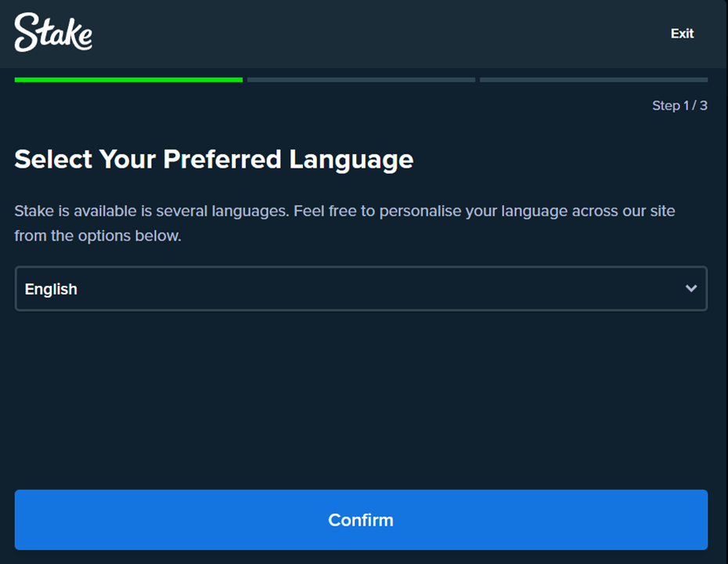Click the English selected value text
Viewport: 728px width, 564px height.
point(51,289)
